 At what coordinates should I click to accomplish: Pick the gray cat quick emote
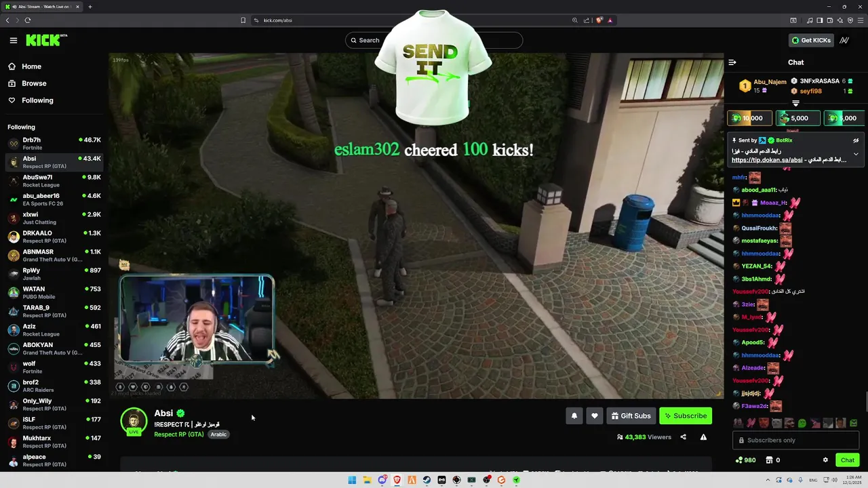(776, 423)
